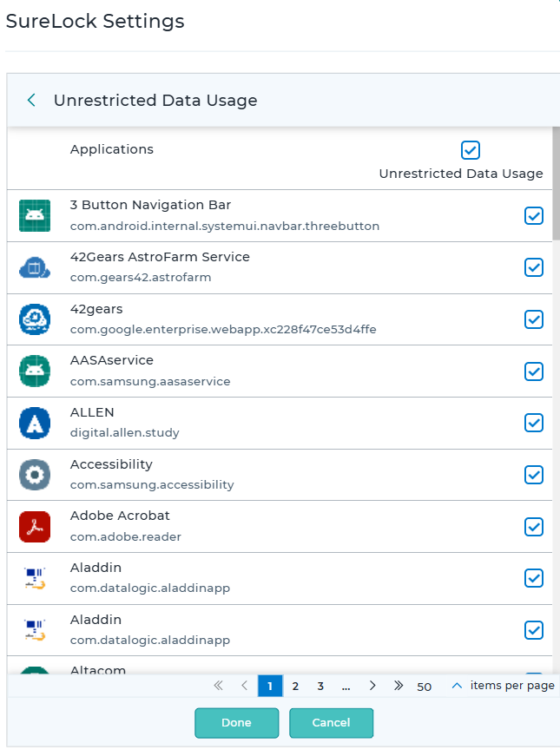Screen dimensions: 560x756
Task: Jump to the last page arrow
Action: pos(398,686)
